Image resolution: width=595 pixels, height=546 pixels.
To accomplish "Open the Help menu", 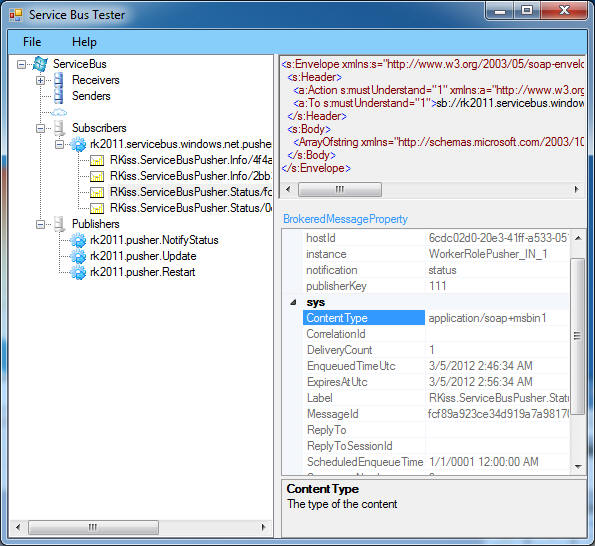I will pos(84,42).
